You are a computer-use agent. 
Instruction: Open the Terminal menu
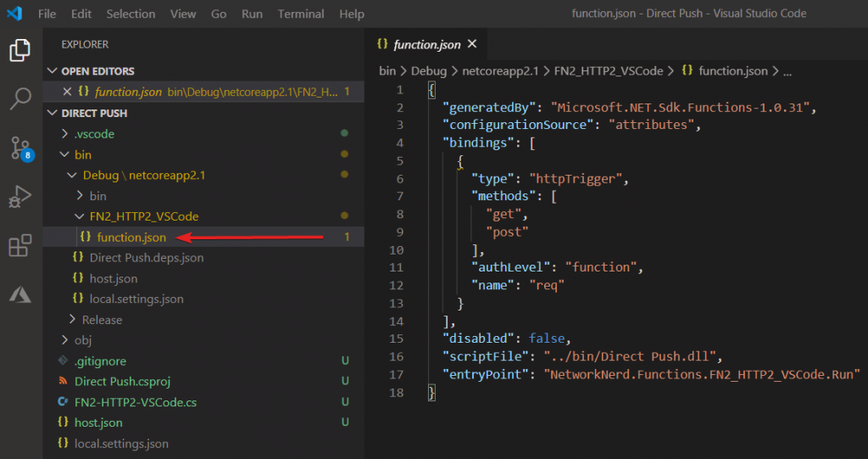pos(301,14)
